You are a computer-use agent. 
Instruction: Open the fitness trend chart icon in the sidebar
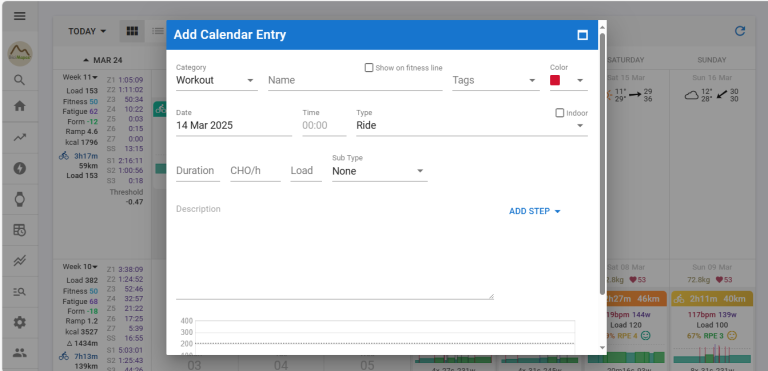(20, 138)
